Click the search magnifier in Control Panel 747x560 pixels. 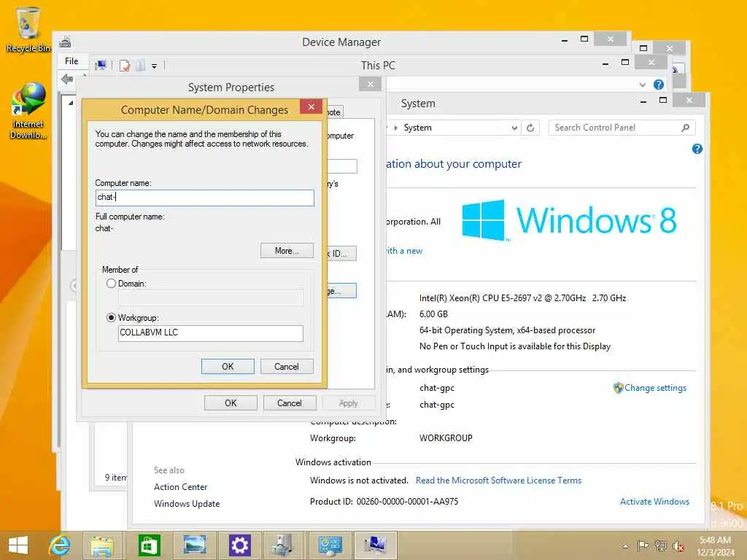[x=685, y=128]
